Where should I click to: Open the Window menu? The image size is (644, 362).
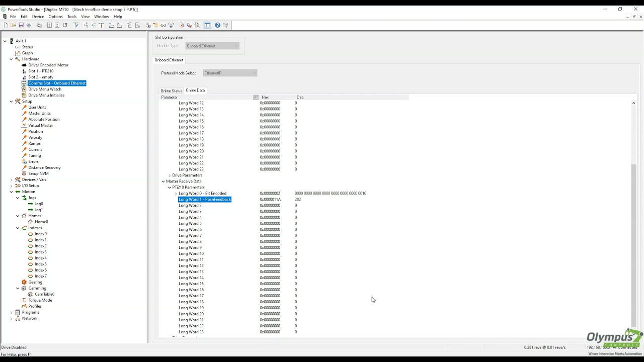coord(101,17)
